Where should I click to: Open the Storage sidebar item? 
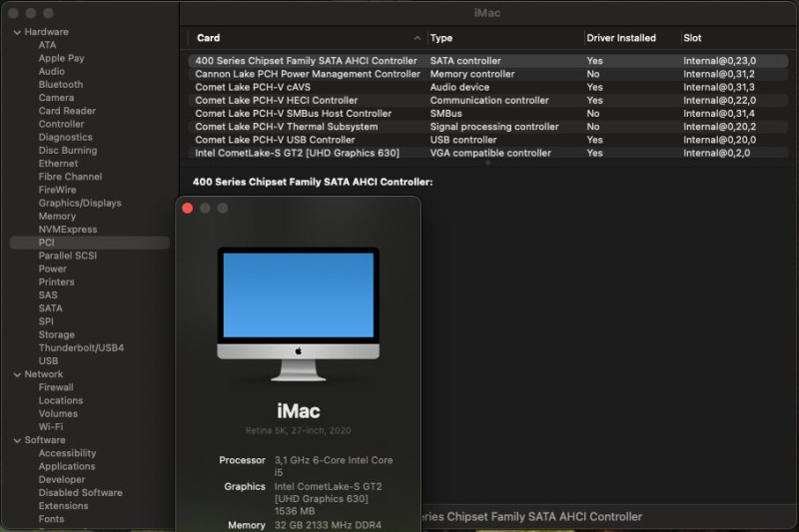click(x=57, y=335)
